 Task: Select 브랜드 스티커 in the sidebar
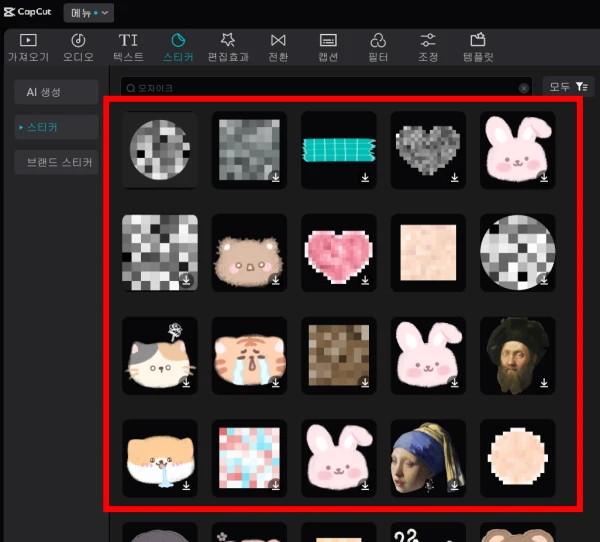[56, 162]
